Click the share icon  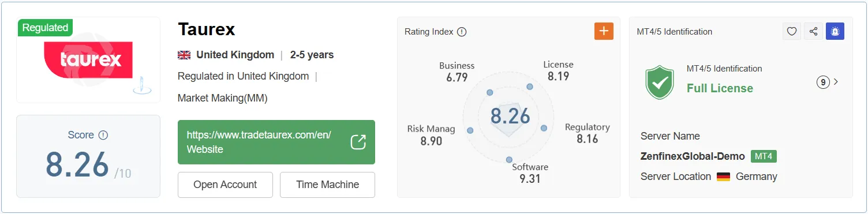pyautogui.click(x=813, y=31)
